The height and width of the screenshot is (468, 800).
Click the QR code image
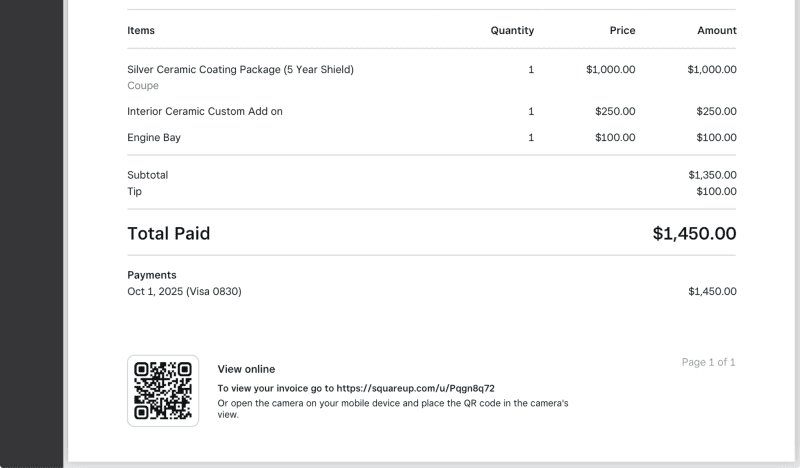(x=163, y=391)
